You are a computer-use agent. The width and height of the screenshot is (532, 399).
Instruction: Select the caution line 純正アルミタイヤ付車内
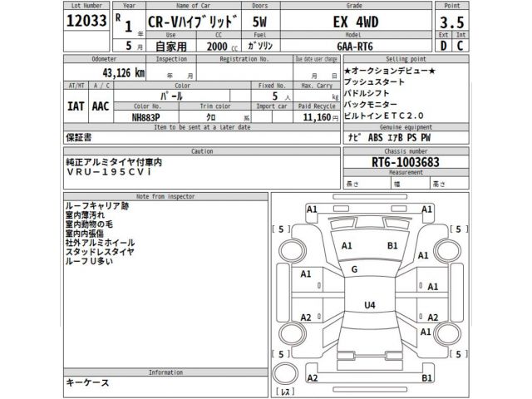(114, 162)
